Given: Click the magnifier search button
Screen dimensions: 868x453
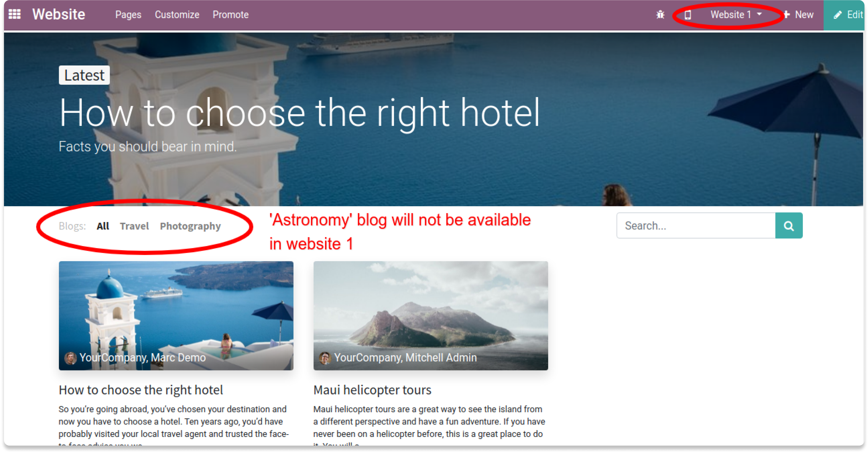Looking at the screenshot, I should [x=788, y=226].
